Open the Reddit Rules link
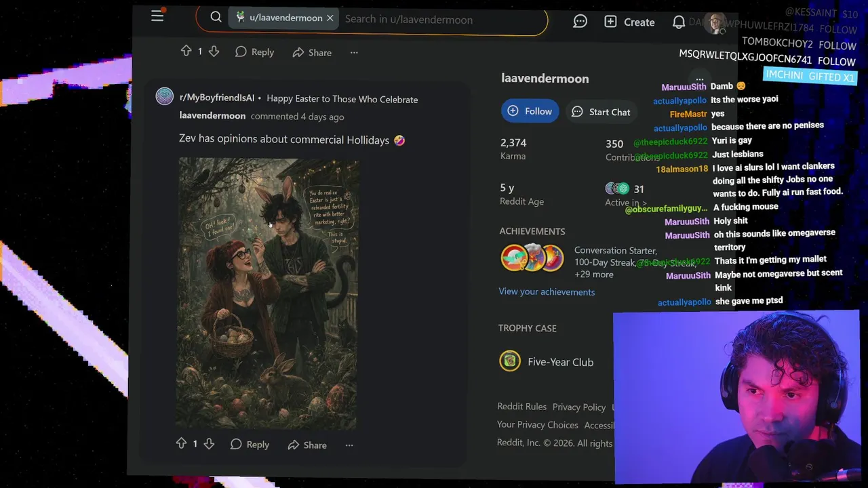868x488 pixels. (x=521, y=407)
